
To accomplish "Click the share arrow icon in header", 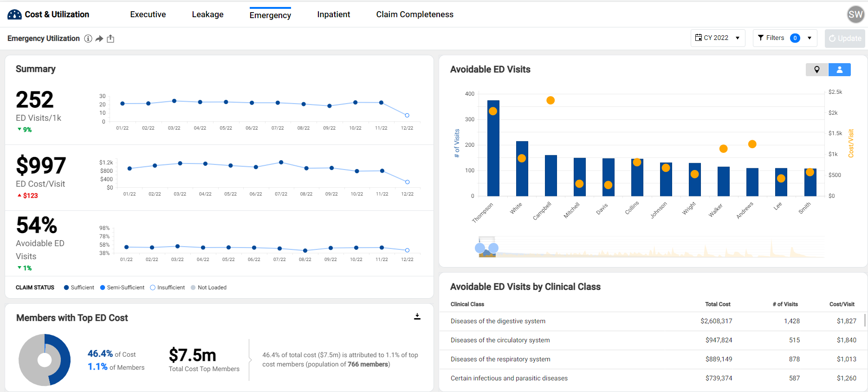I will [99, 39].
